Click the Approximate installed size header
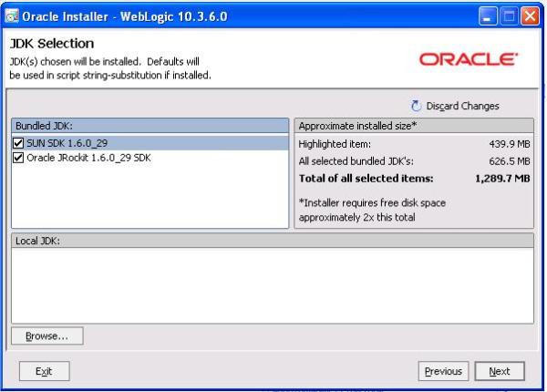Viewport: 547px width, 392px height. 414,126
